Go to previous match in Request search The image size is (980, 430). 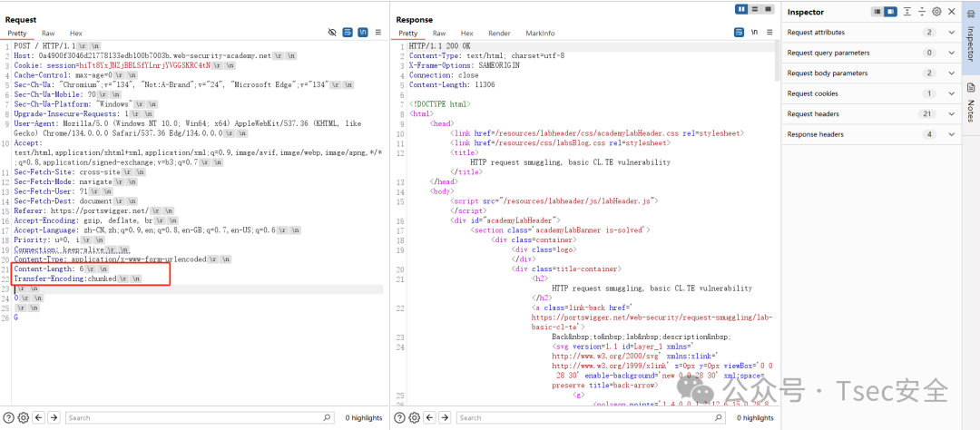pyautogui.click(x=39, y=417)
